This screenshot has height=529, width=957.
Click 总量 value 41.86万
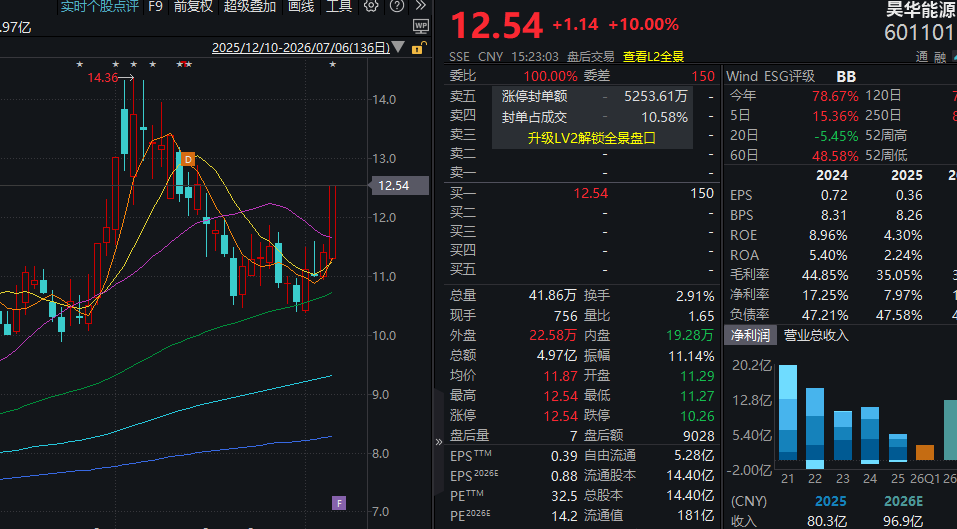[552, 295]
